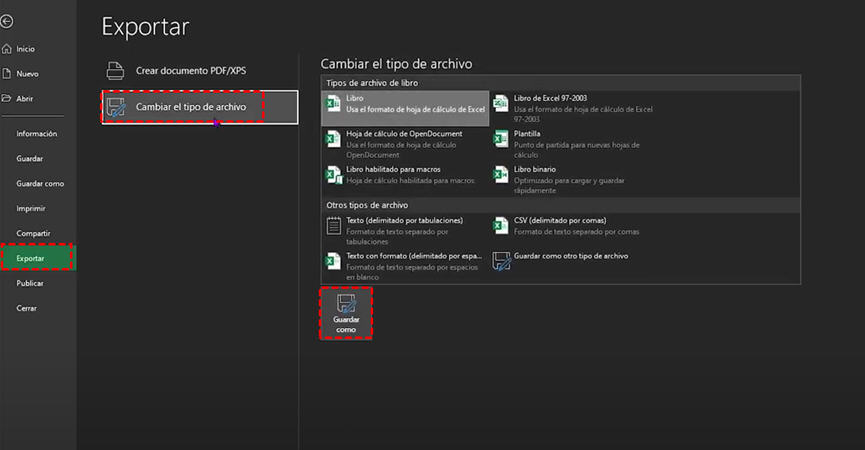Image resolution: width=865 pixels, height=450 pixels.
Task: Select Crear documento PDF/XPS option
Action: click(x=200, y=71)
